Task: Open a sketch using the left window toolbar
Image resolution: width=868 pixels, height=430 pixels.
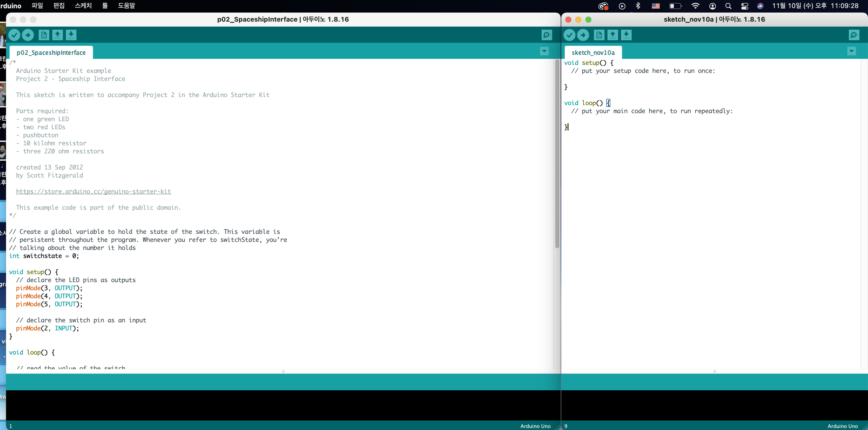Action: pos(57,35)
